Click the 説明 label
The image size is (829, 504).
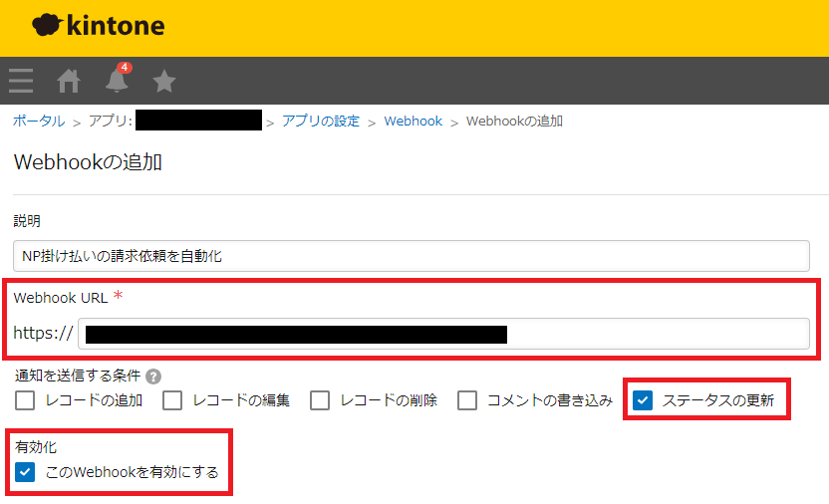coord(27,221)
